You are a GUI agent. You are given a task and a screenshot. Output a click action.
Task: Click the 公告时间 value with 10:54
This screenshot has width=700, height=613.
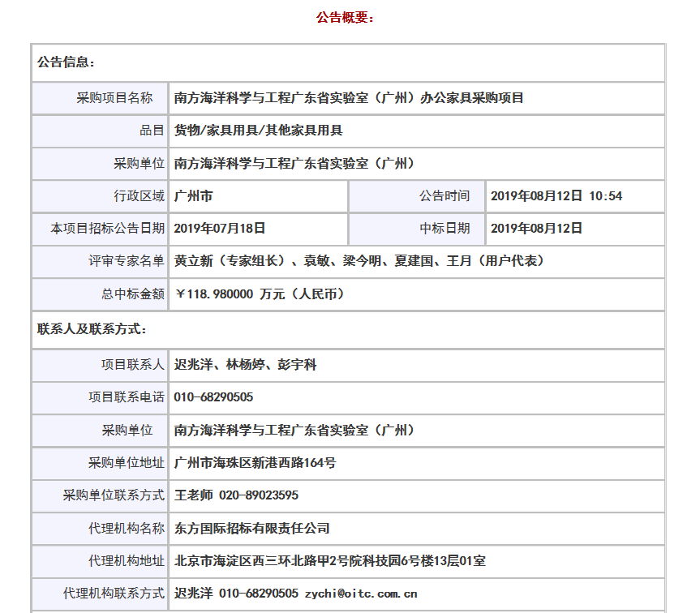(556, 195)
